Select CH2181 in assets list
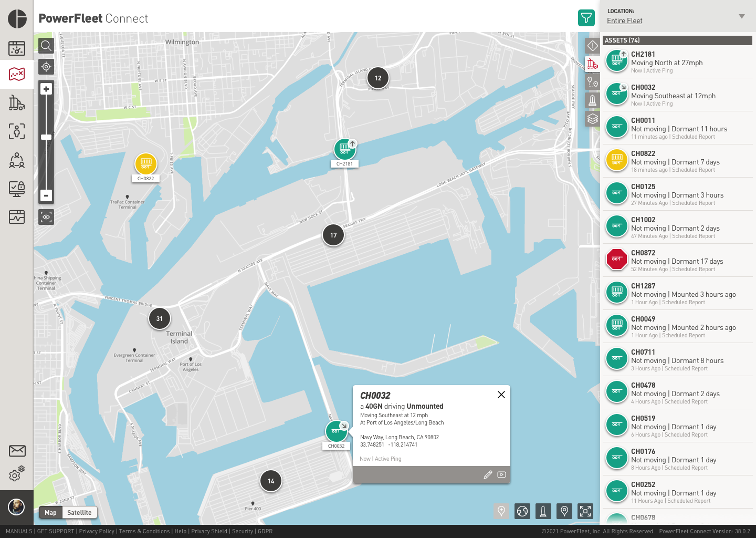Viewport: 756px width, 538px height. coord(678,62)
